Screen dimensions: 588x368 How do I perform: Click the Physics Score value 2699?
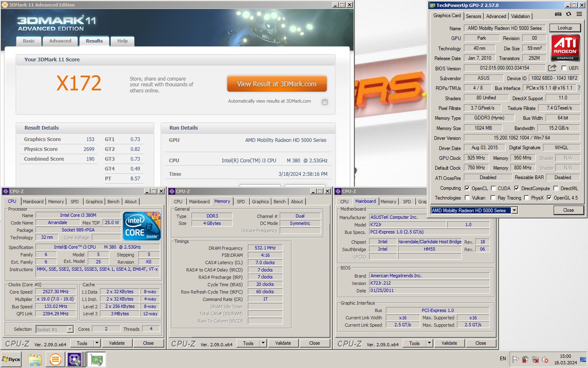point(89,149)
